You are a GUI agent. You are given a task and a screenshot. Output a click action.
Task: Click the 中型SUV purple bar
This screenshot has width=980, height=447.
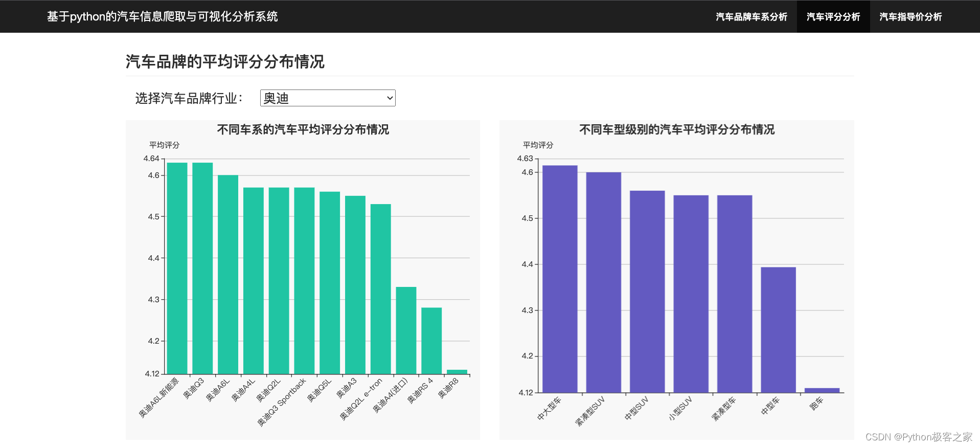[647, 292]
